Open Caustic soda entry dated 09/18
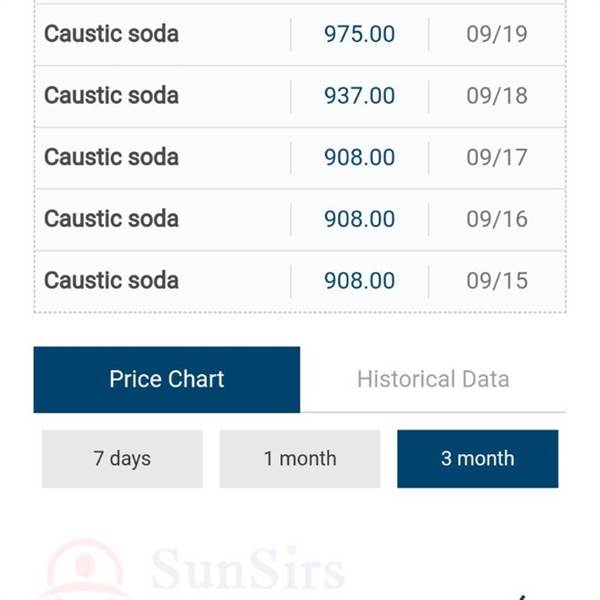 click(x=112, y=96)
